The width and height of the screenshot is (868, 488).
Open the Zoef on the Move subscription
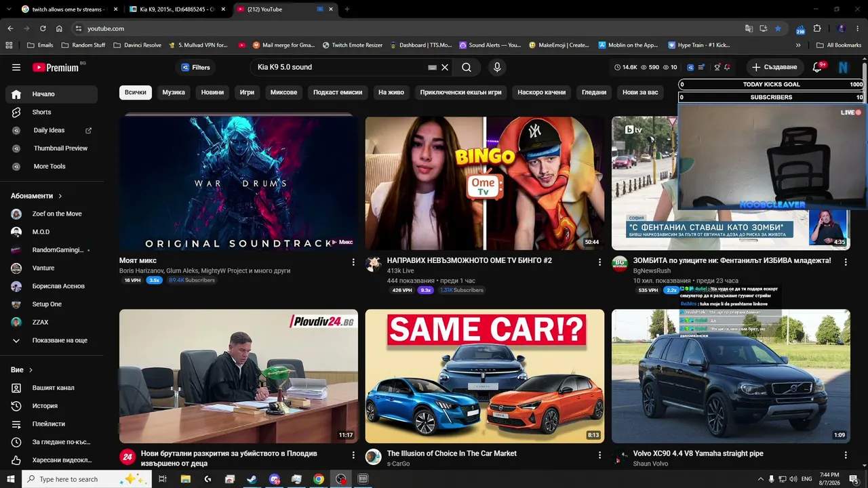(52, 213)
